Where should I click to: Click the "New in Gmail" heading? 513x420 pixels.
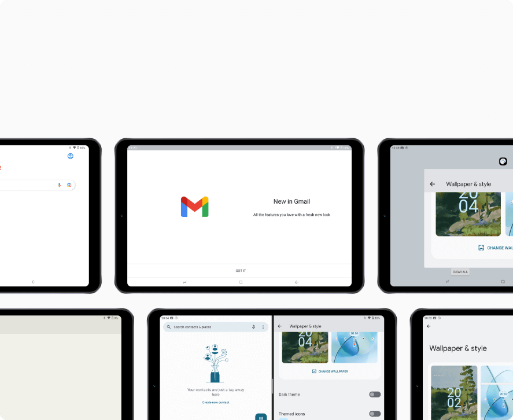(x=292, y=201)
